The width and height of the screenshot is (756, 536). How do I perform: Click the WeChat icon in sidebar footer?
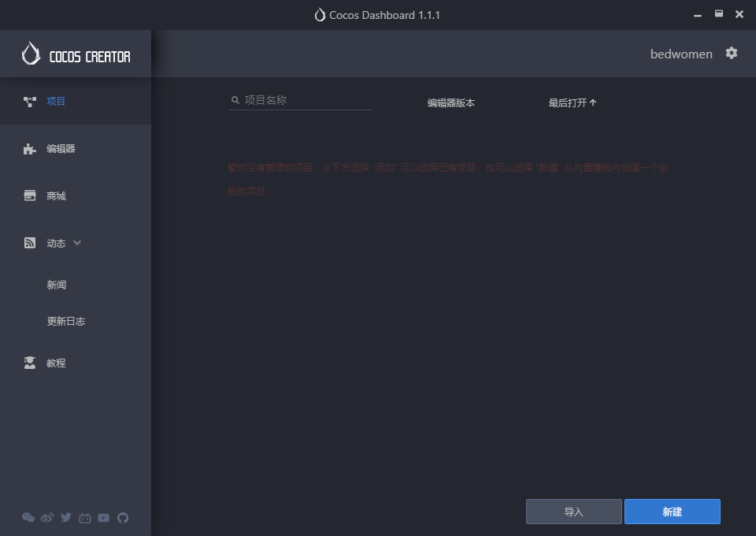(28, 518)
